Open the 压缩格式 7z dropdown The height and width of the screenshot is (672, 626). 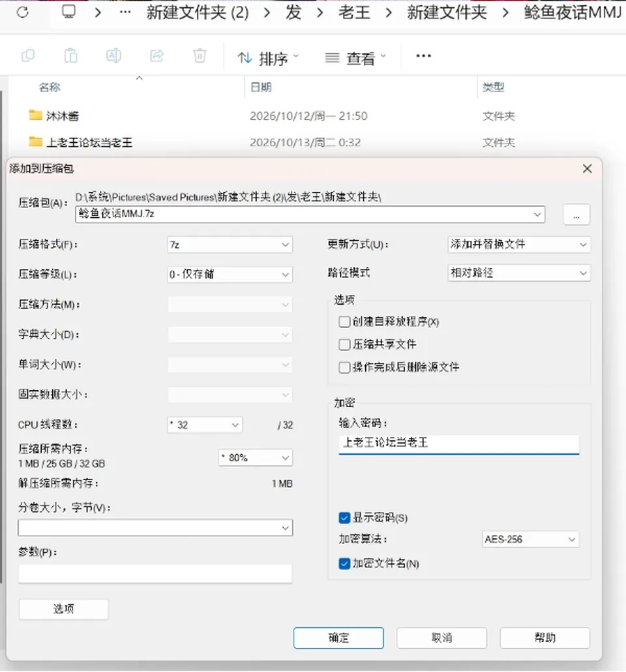click(x=230, y=245)
